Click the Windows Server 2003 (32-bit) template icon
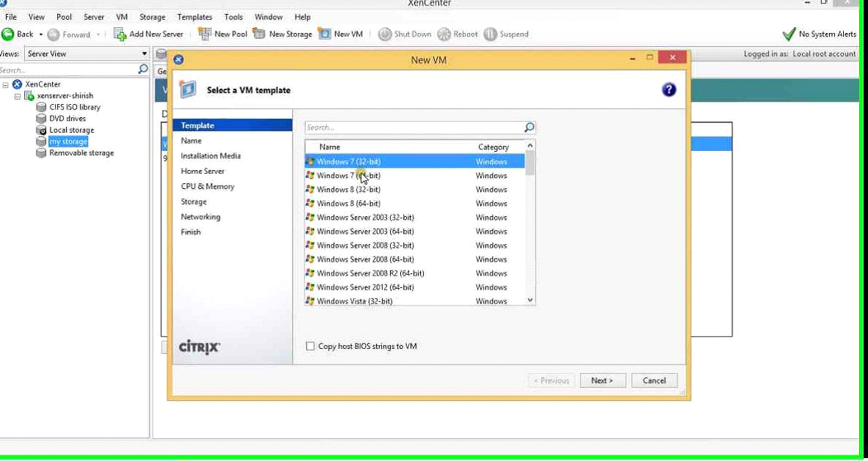Image resolution: width=868 pixels, height=461 pixels. point(310,218)
